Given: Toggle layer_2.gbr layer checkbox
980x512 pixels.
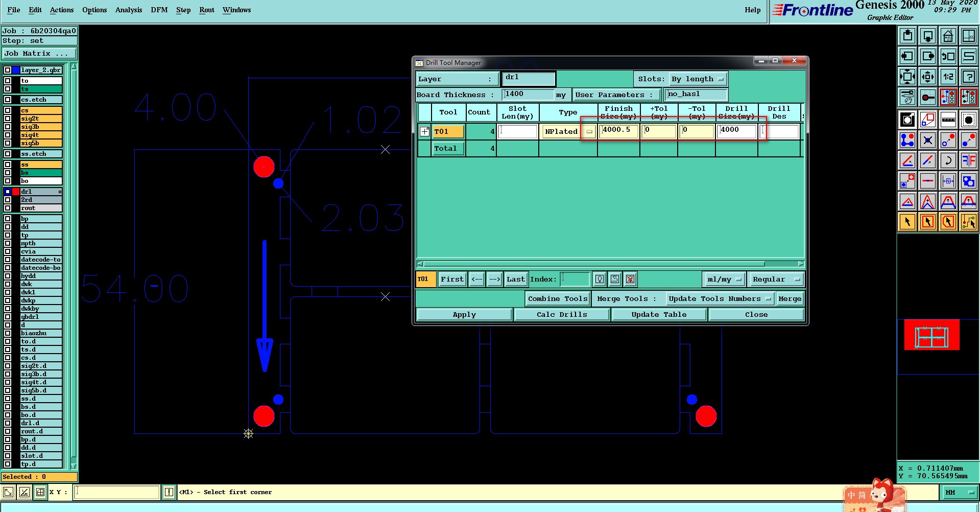Looking at the screenshot, I should (8, 70).
